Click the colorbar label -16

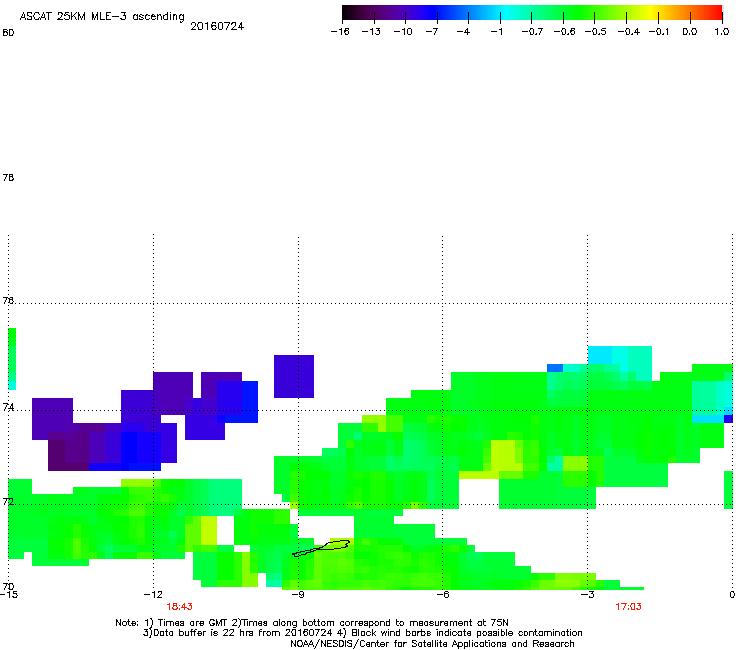tap(340, 32)
